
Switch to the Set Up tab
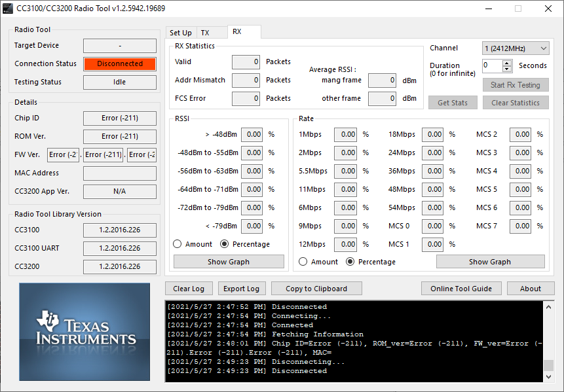[x=181, y=33]
